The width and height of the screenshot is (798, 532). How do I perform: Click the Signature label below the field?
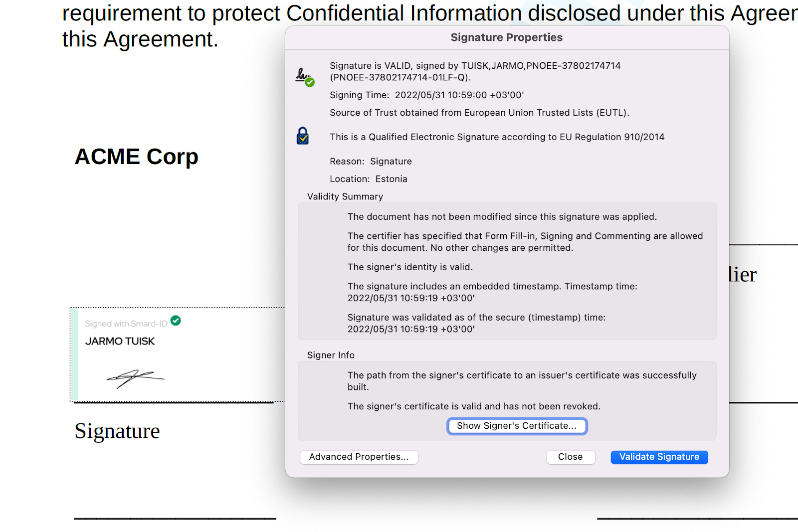click(x=117, y=431)
